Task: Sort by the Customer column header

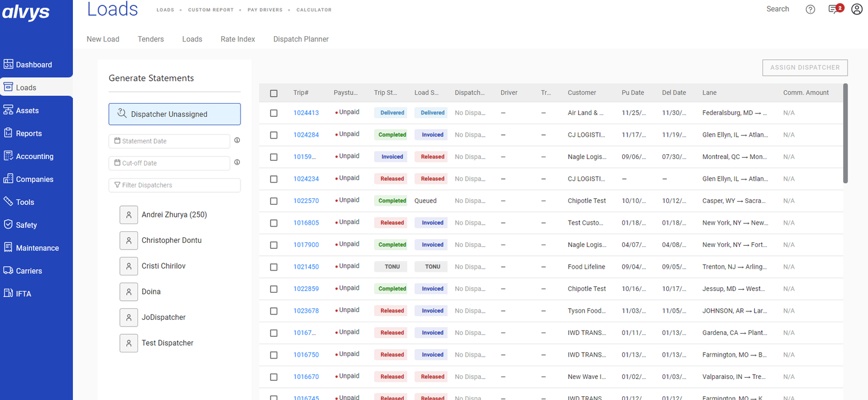Action: click(x=582, y=93)
